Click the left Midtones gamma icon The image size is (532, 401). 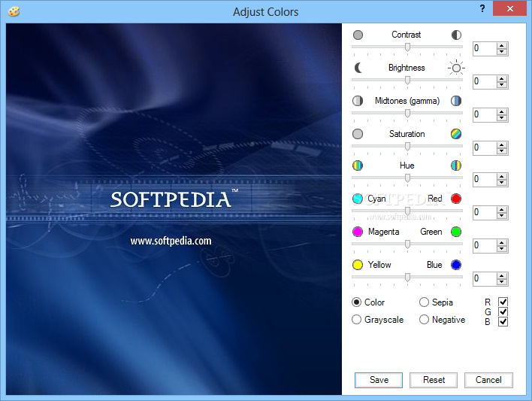tap(358, 101)
